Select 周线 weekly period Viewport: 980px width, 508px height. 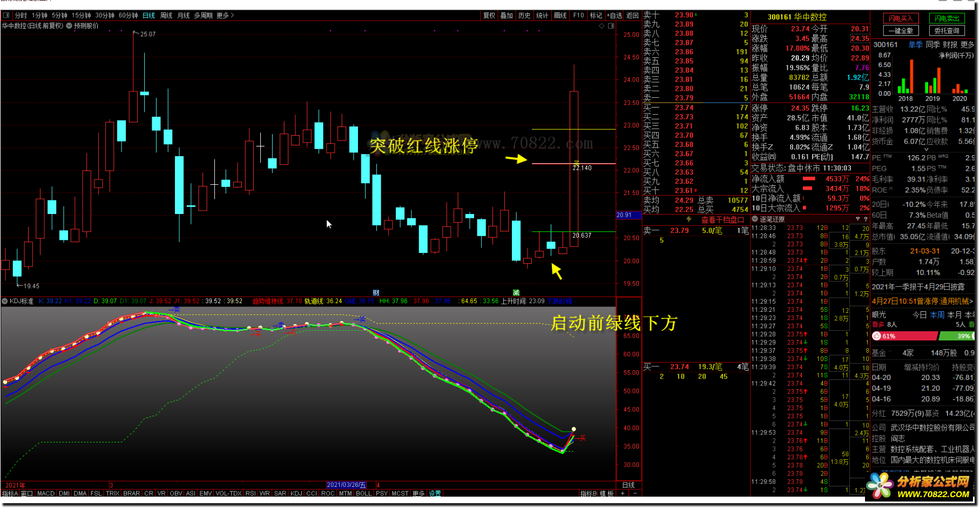click(166, 16)
